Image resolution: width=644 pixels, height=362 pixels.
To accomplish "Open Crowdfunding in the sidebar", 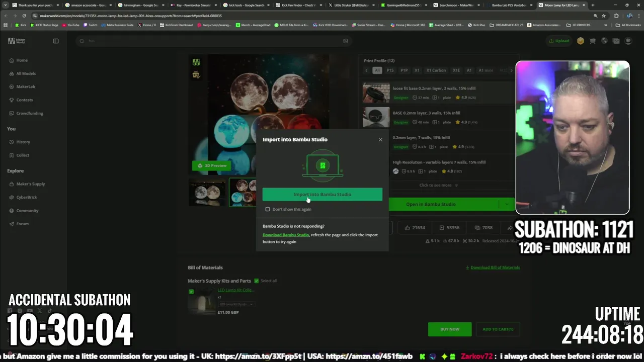I will tap(29, 113).
